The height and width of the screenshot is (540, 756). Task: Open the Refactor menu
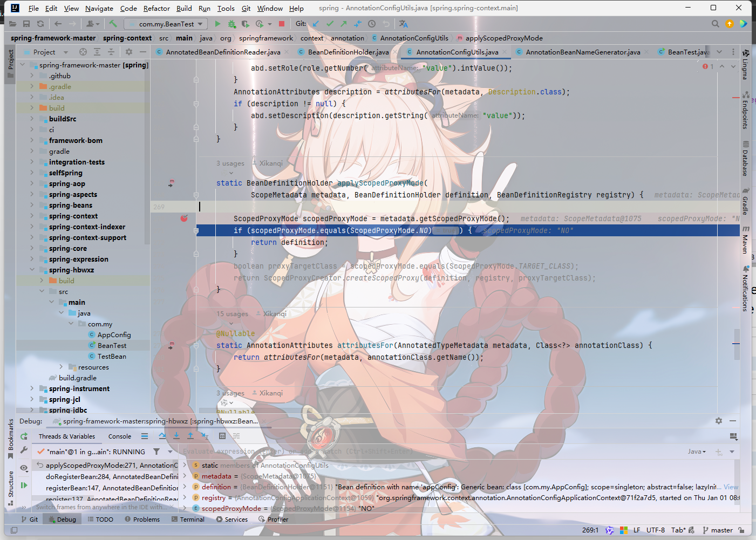pyautogui.click(x=156, y=8)
